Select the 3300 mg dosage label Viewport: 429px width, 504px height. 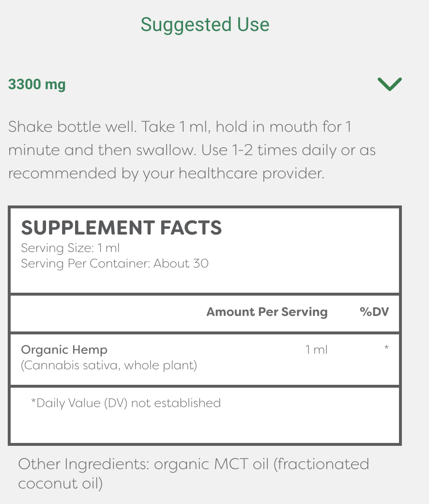click(x=37, y=84)
